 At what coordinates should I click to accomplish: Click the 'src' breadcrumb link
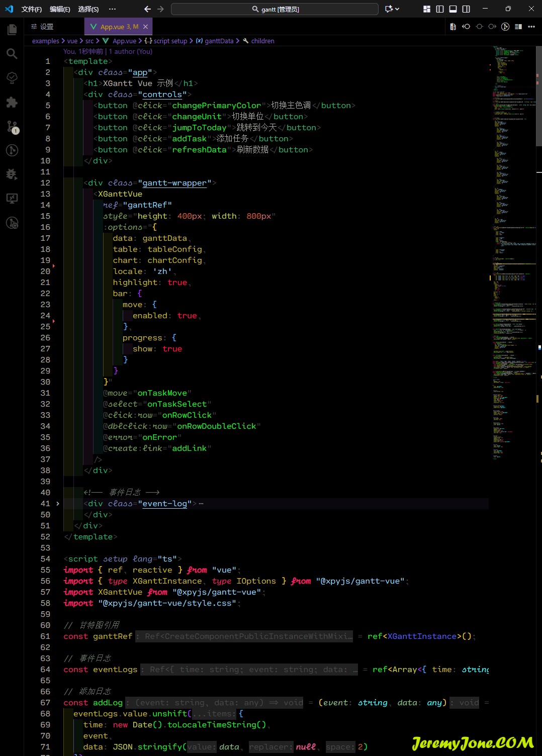click(89, 41)
